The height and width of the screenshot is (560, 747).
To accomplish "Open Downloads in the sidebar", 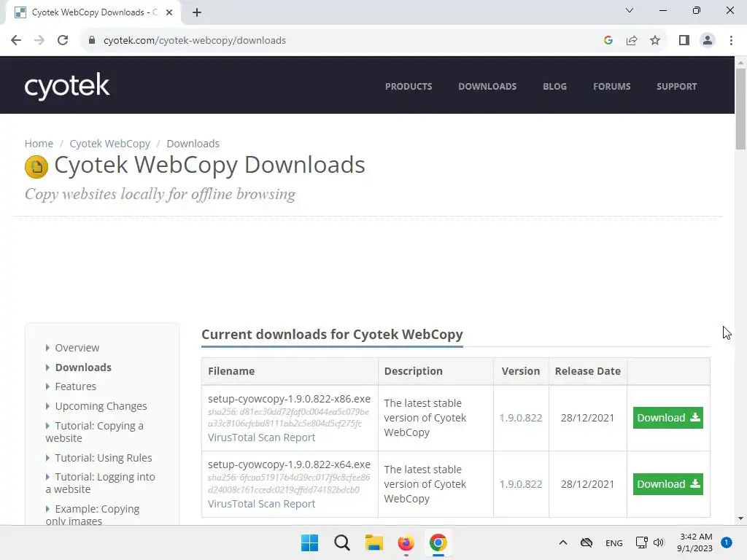I will (x=83, y=367).
